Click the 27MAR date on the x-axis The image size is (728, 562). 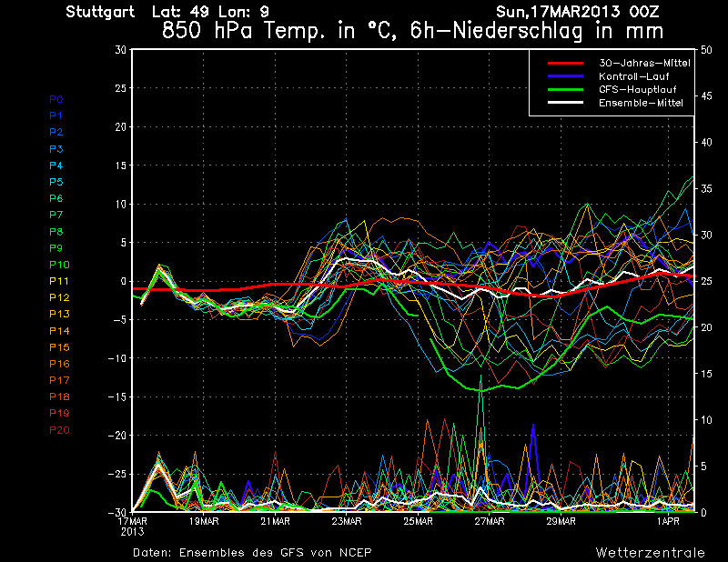tap(489, 521)
